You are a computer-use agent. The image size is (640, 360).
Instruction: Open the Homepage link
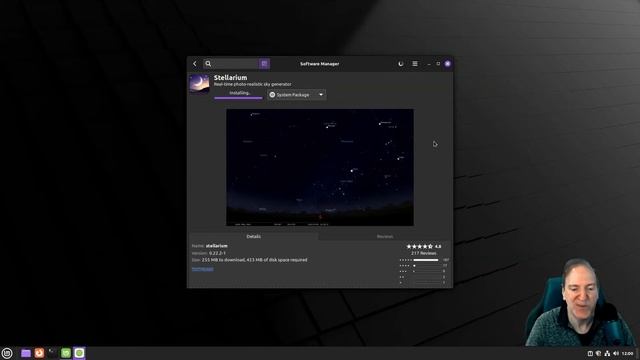[x=202, y=269]
